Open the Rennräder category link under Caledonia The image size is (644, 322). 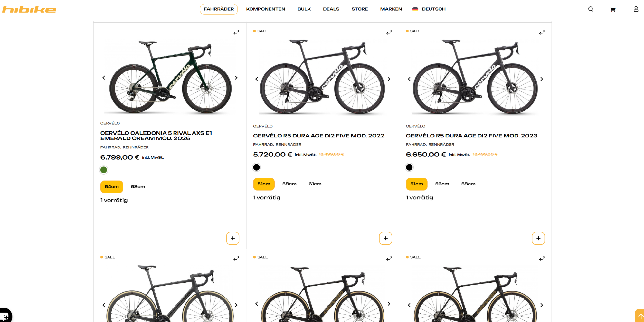click(136, 147)
